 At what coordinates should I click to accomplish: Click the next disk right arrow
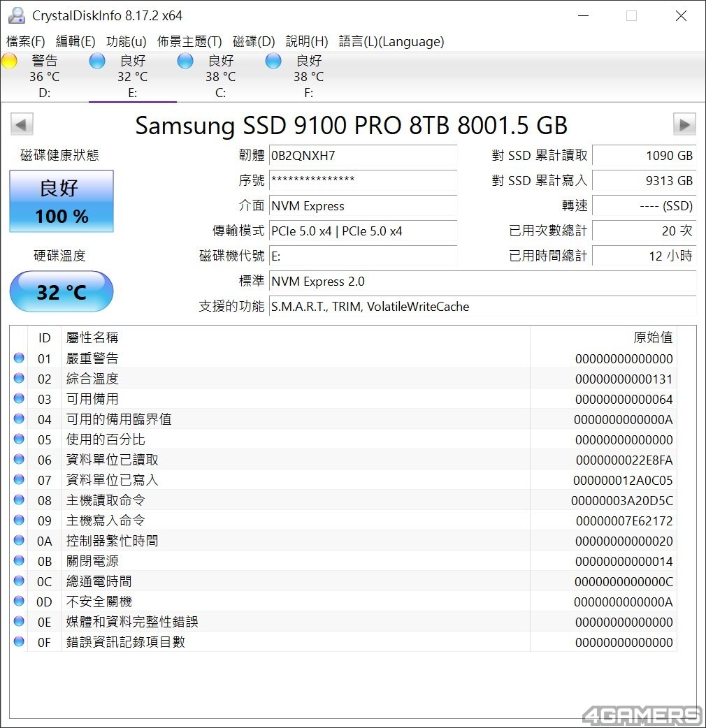pos(684,125)
